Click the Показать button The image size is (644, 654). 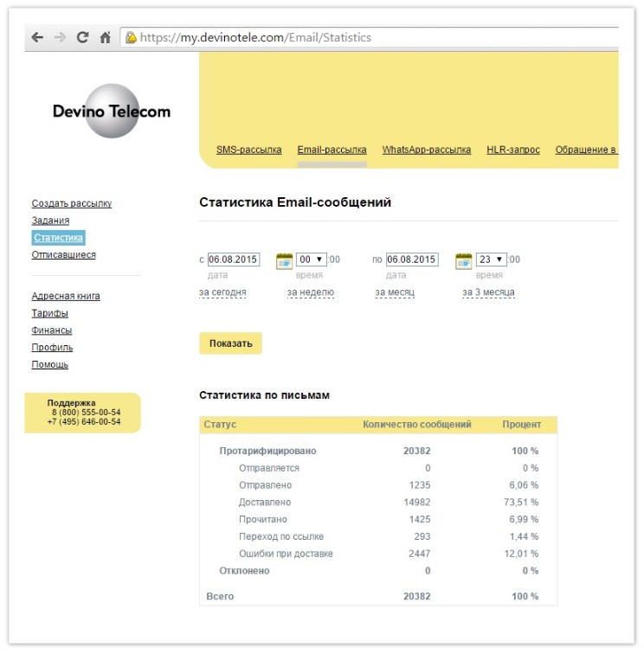click(x=230, y=343)
